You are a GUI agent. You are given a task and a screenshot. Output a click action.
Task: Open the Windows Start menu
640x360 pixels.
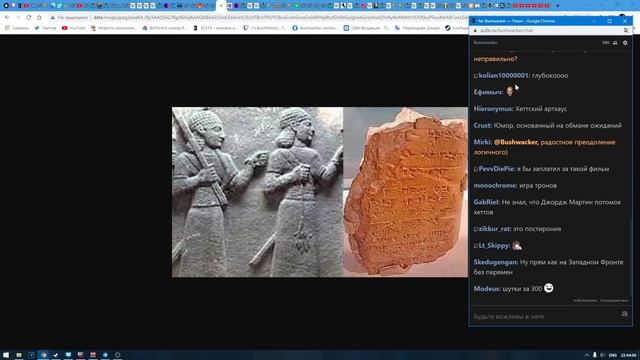6,355
